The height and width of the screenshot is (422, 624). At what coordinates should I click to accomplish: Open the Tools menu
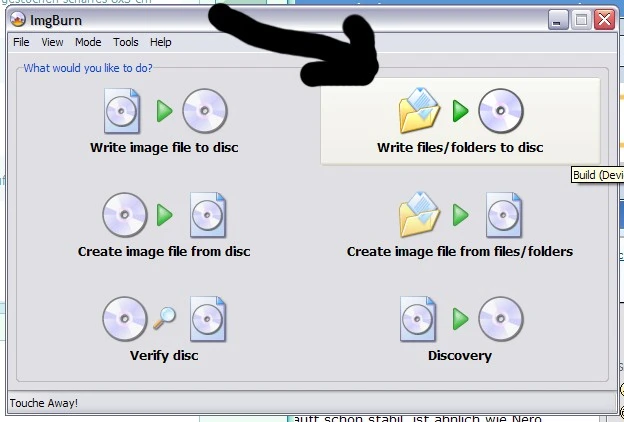pyautogui.click(x=125, y=42)
